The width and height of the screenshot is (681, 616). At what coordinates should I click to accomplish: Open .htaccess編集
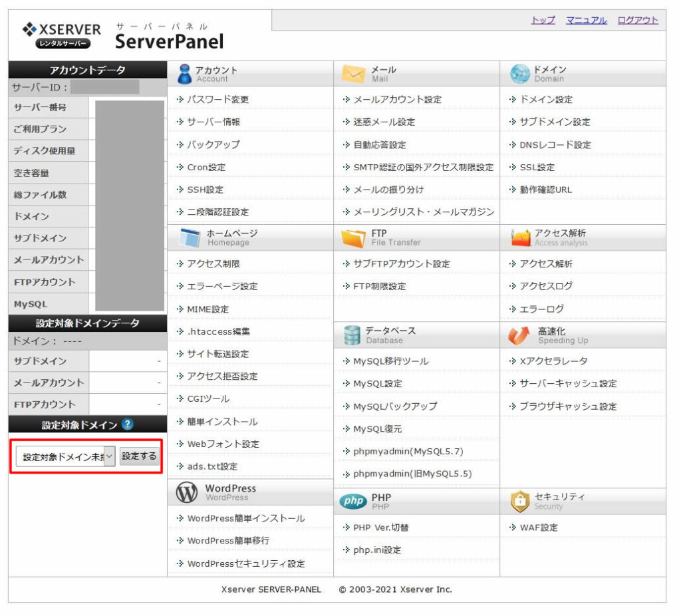pos(218,331)
